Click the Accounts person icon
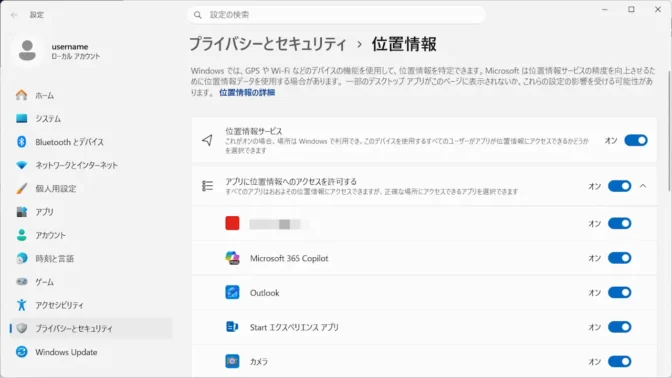 21,235
